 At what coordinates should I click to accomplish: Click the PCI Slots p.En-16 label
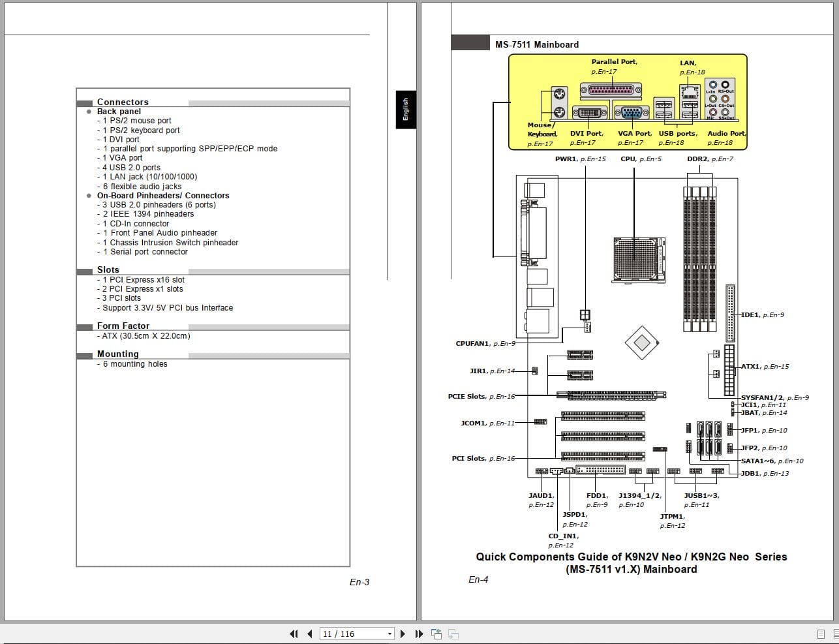coord(483,458)
